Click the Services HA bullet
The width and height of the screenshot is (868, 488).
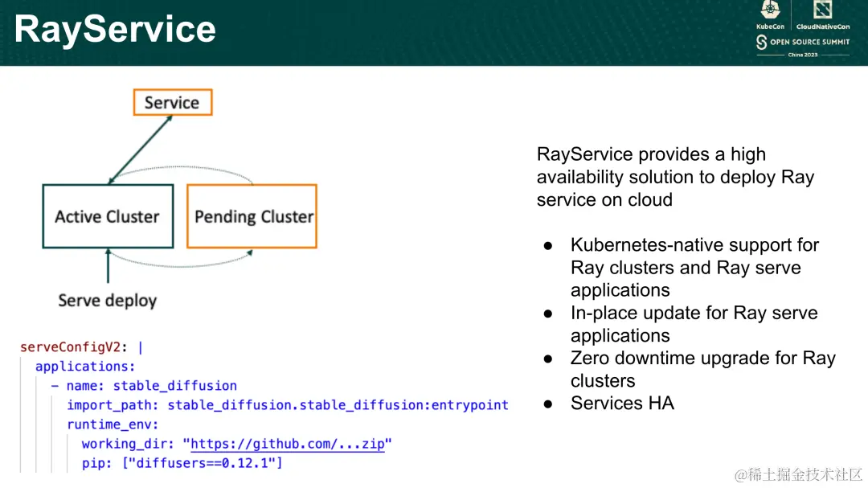622,404
